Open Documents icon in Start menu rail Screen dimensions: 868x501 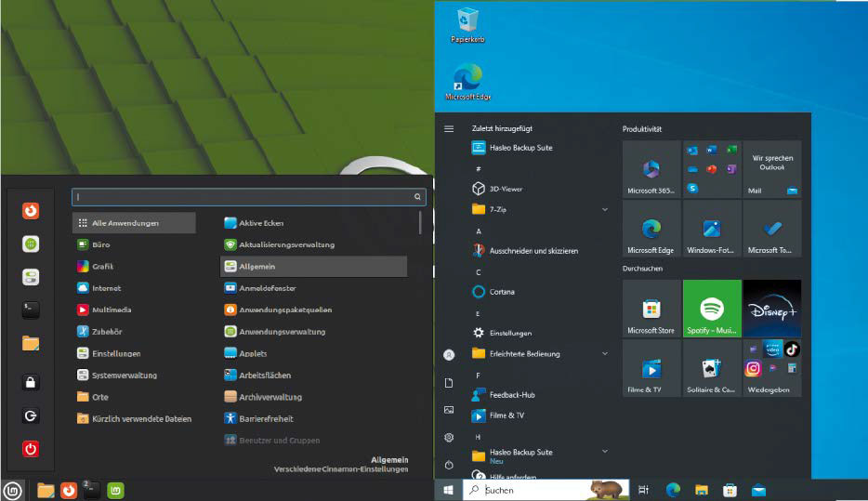pos(449,383)
